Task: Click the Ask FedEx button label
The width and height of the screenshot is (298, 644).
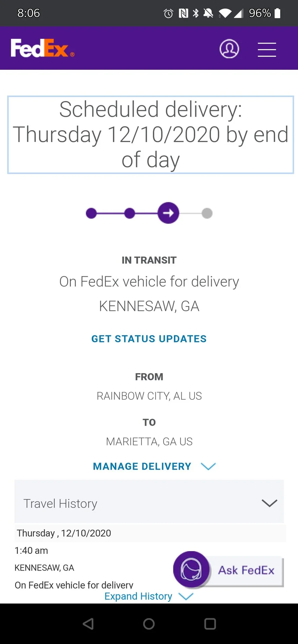Action: (246, 570)
